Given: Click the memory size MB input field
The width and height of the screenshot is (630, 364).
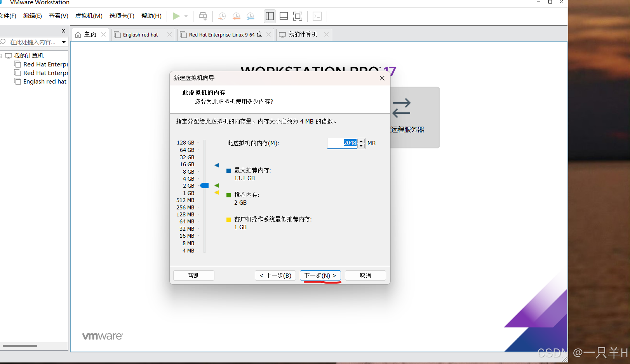Looking at the screenshot, I should click(342, 143).
